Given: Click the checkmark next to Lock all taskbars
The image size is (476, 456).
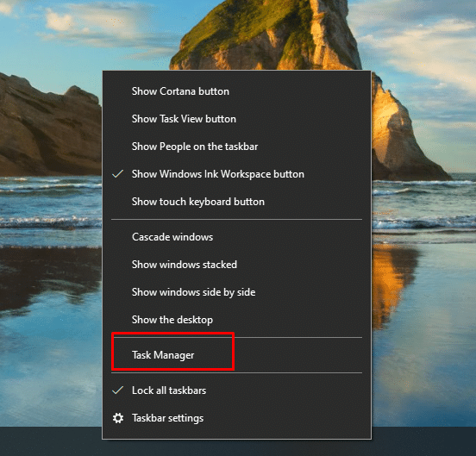Looking at the screenshot, I should (x=117, y=390).
